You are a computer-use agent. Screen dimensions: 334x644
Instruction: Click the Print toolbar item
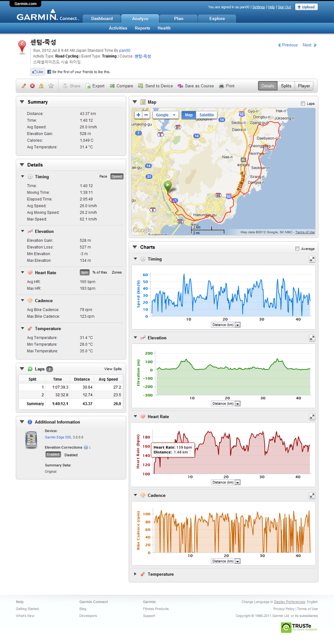(226, 86)
